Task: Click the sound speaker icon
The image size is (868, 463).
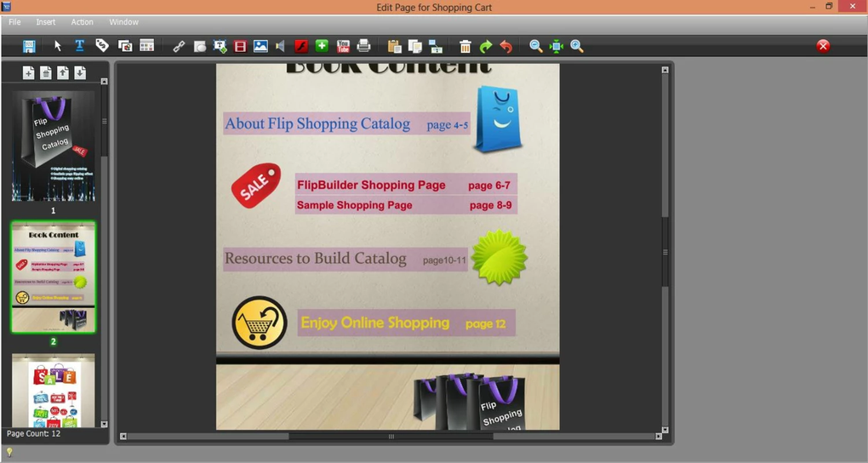Action: coord(280,46)
